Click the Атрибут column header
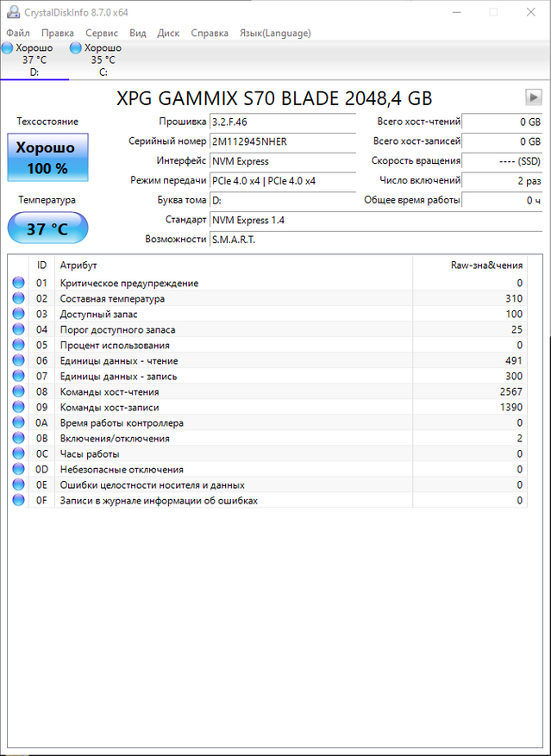The width and height of the screenshot is (551, 756). [x=234, y=266]
